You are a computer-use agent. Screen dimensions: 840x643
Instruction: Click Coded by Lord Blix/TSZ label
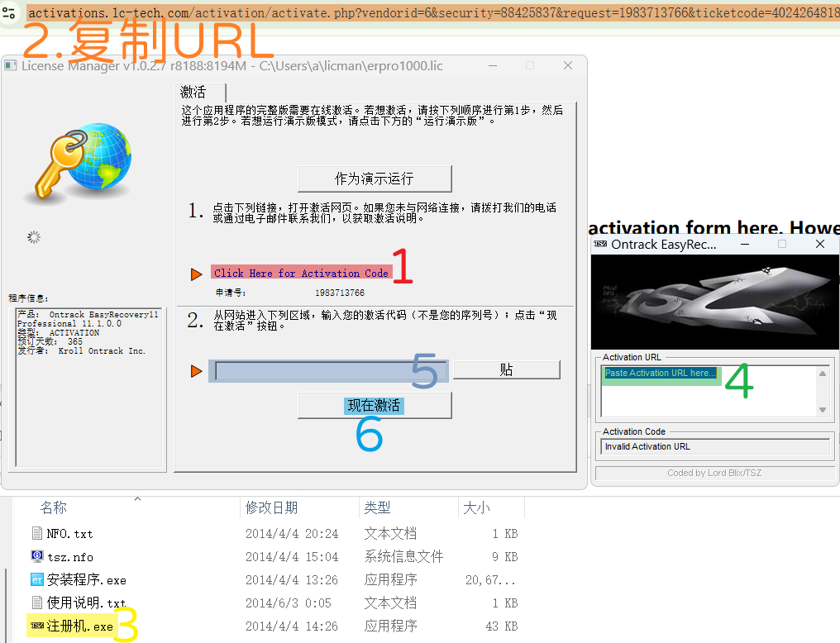(714, 473)
